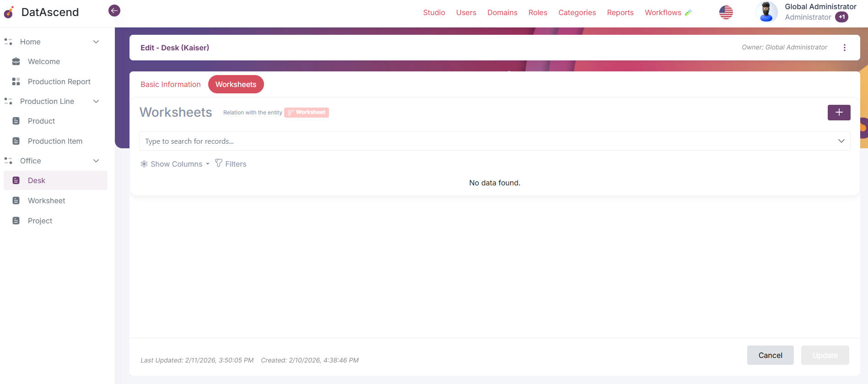The image size is (868, 384).
Task: Click the Filters funnel icon
Action: [x=219, y=163]
